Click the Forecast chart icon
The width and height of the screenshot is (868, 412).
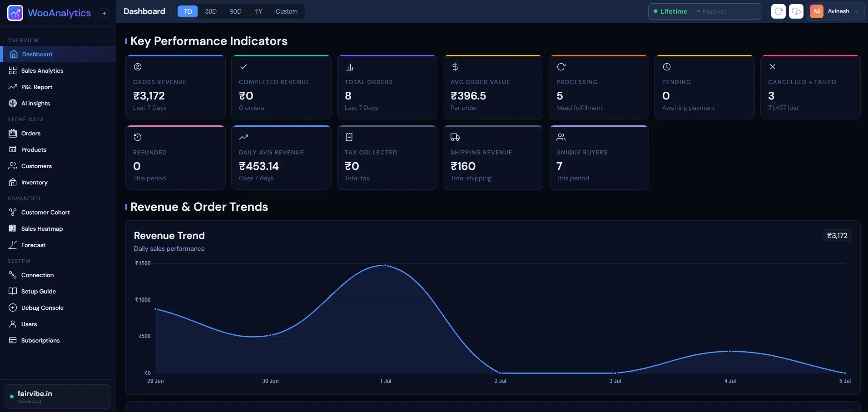tap(13, 245)
